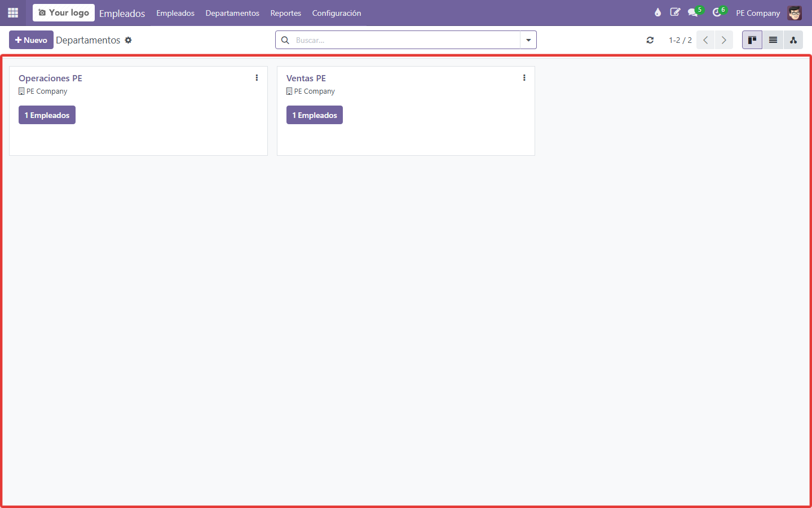Open the user avatar menu
Viewport: 812px width, 508px height.
[795, 12]
